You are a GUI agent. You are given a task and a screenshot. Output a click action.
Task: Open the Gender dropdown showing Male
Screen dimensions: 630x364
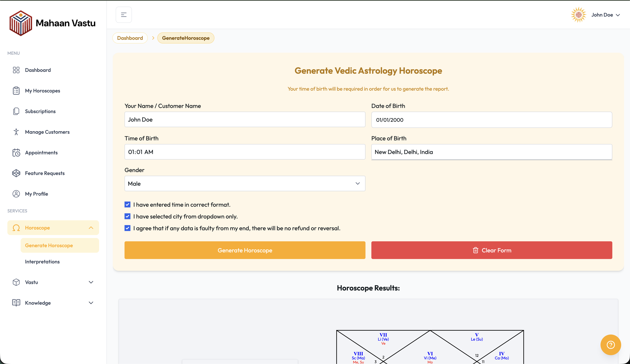click(x=245, y=183)
